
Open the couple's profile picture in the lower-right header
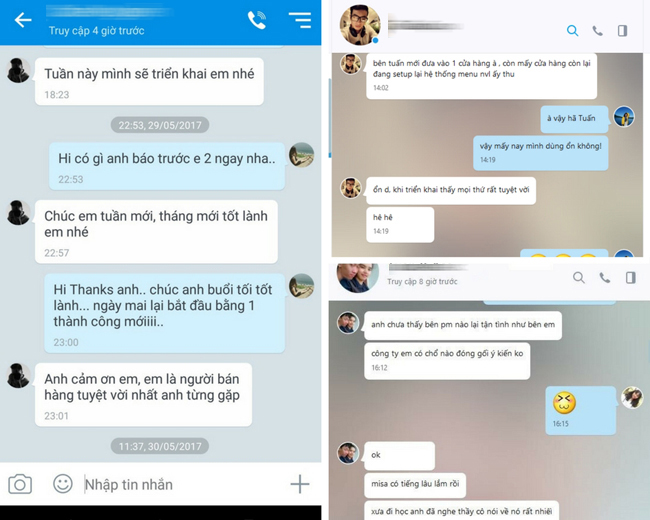pos(357,277)
